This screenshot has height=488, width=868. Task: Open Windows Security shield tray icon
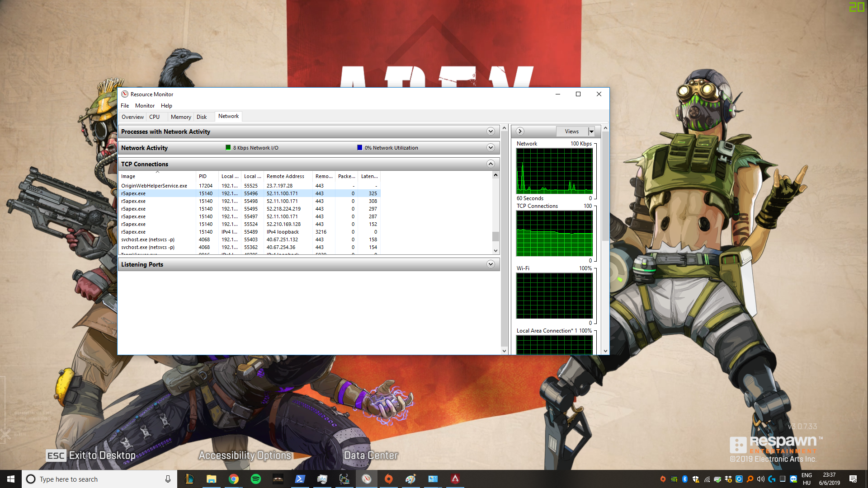(x=696, y=479)
